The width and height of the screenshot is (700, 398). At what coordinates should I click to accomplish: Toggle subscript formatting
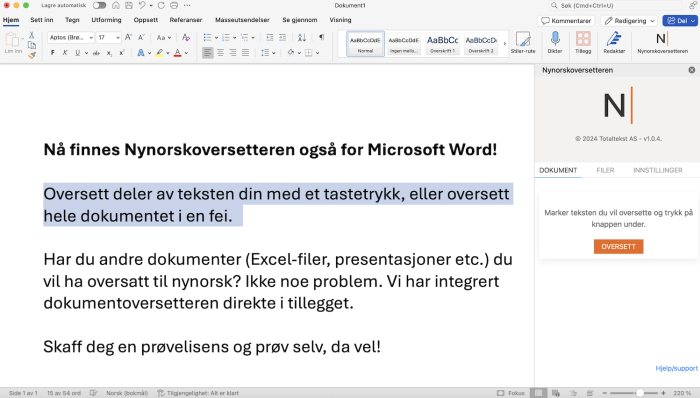click(x=109, y=53)
